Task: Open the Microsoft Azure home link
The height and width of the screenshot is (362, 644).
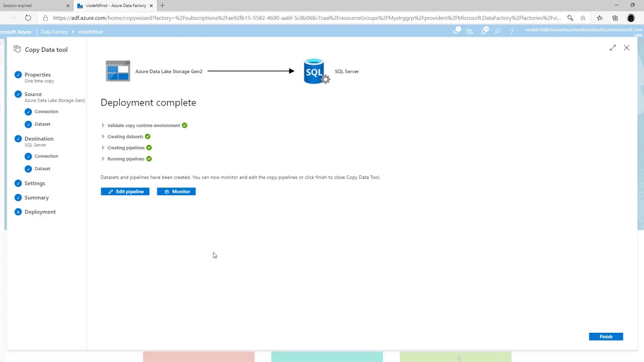Action: [x=16, y=32]
